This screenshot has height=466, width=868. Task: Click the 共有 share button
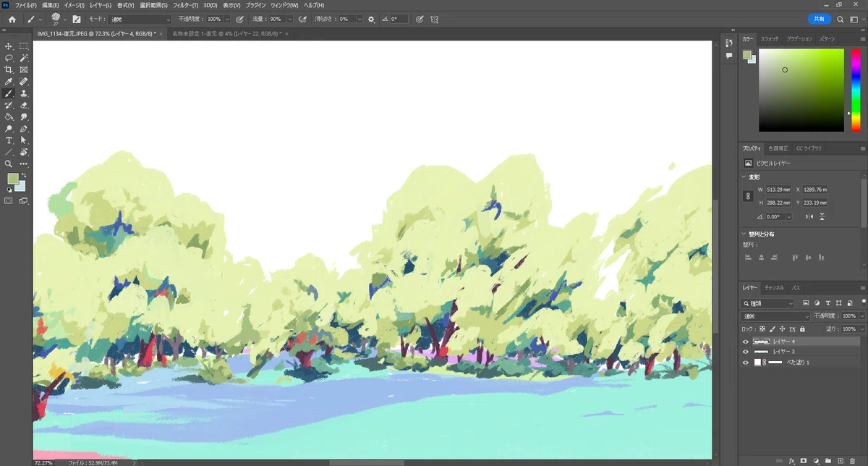[x=819, y=20]
